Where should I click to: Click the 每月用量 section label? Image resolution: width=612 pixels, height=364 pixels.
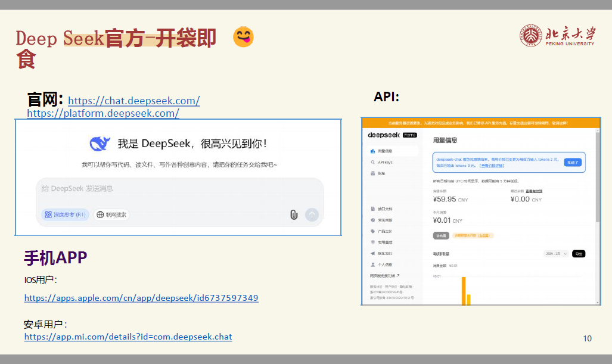click(441, 254)
